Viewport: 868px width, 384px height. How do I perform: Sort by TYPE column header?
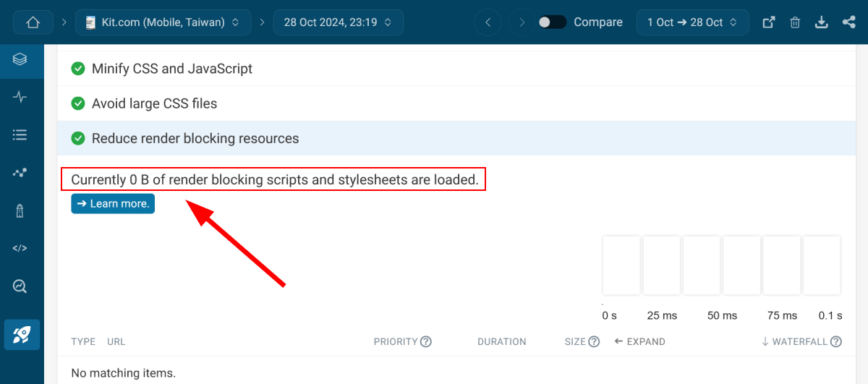pyautogui.click(x=83, y=341)
